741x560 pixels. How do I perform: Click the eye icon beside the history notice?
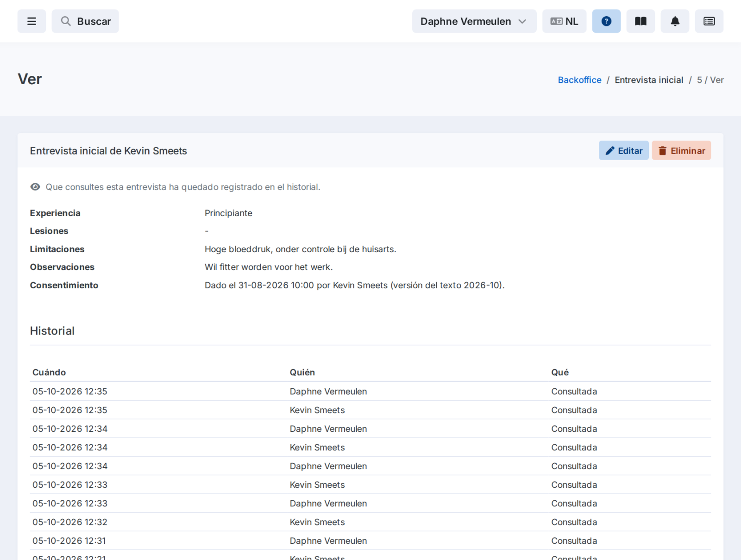(x=35, y=187)
